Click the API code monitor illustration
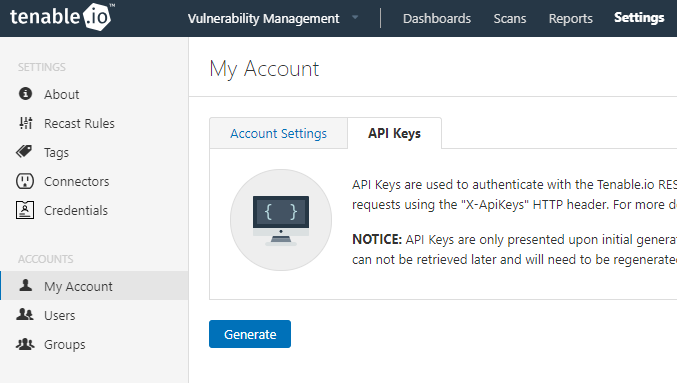 pos(281,220)
